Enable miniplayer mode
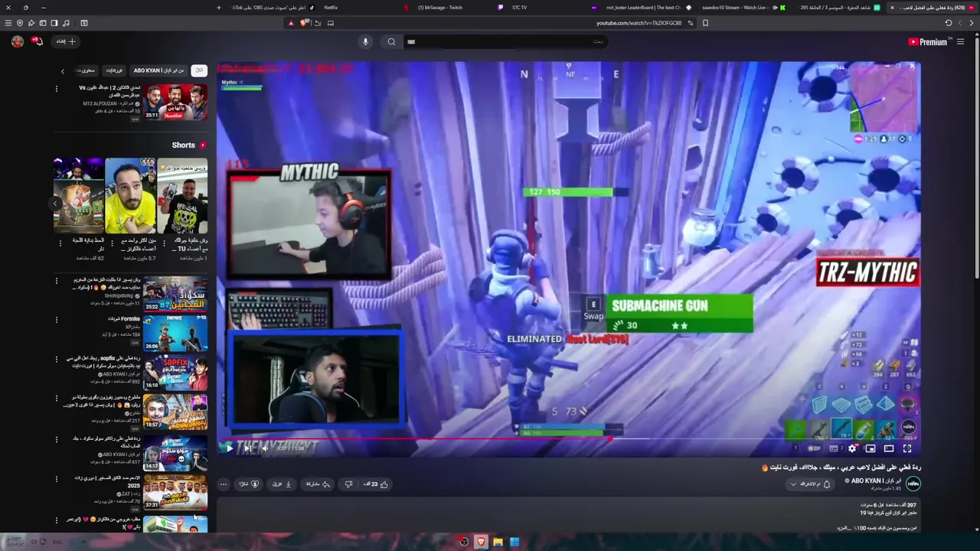This screenshot has width=980, height=551. [x=871, y=448]
